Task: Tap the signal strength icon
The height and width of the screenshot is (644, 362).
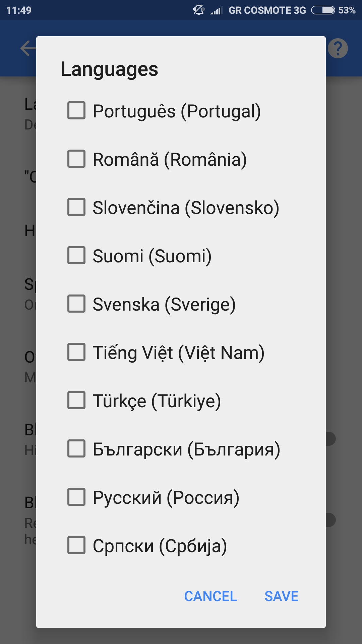Action: coord(216,11)
